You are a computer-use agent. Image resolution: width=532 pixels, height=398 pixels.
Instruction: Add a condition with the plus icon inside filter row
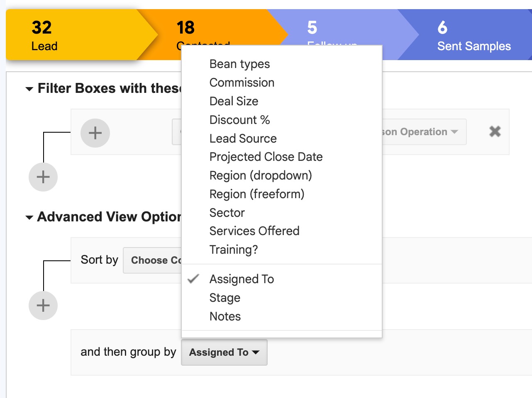(x=95, y=133)
